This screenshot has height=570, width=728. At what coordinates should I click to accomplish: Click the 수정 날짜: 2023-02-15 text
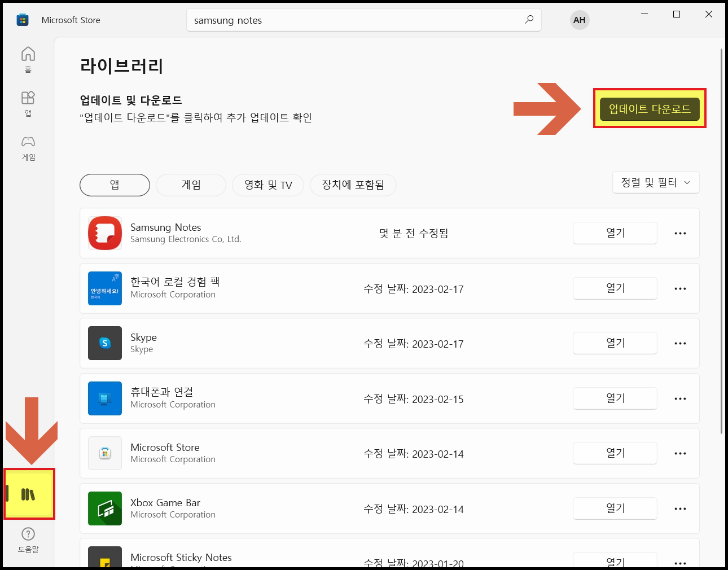pos(414,399)
